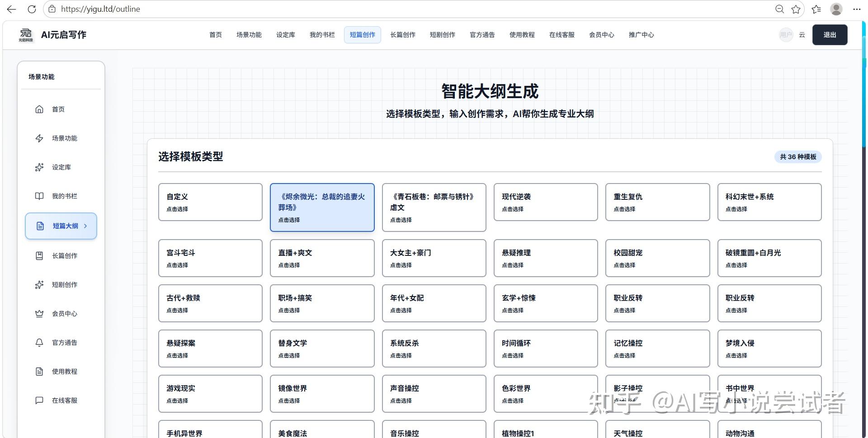
Task: Open the 首页 tab in the top navigation
Action: coord(216,35)
